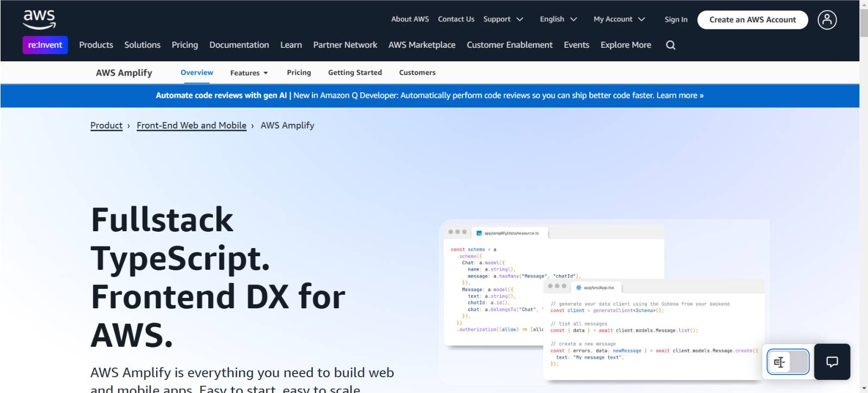Image resolution: width=868 pixels, height=393 pixels.
Task: Select the Pricing tab under AWS Amplify
Action: click(299, 73)
